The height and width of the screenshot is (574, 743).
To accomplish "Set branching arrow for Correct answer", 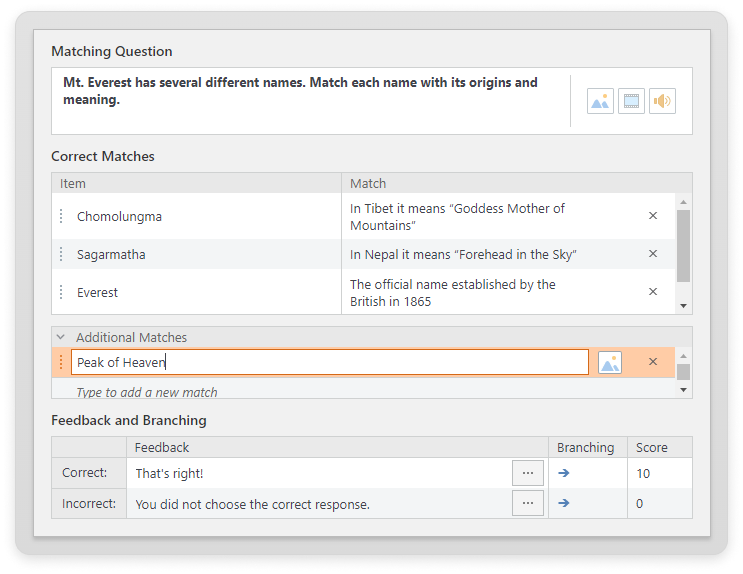I will 564,473.
